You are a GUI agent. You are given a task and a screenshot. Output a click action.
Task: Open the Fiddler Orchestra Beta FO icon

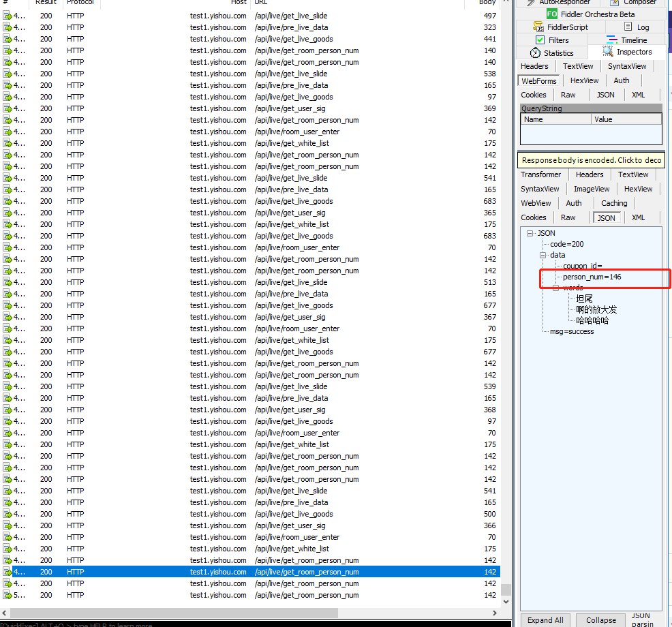point(552,14)
